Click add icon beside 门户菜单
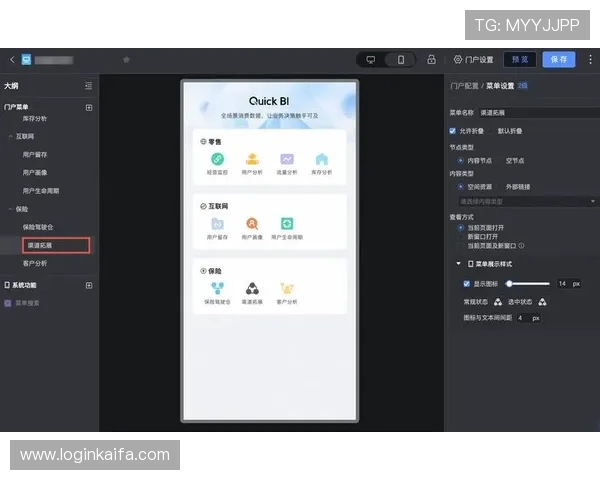Image resolution: width=600 pixels, height=480 pixels. coord(88,107)
